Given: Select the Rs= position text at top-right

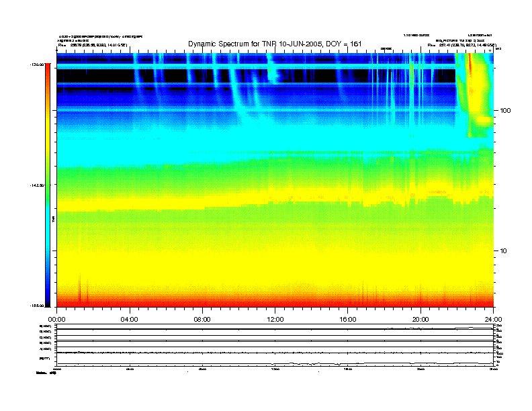Looking at the screenshot, I should tap(461, 45).
